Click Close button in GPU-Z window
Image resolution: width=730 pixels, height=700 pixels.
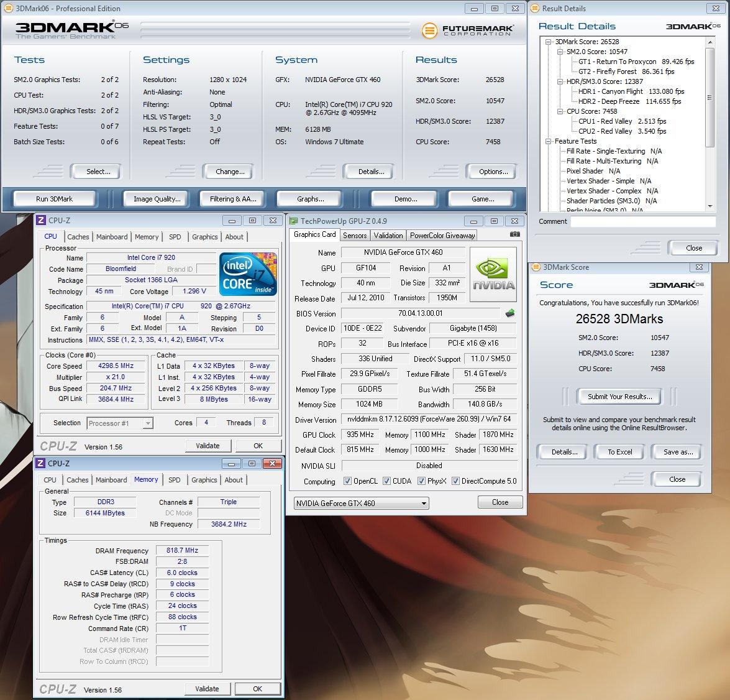(x=500, y=502)
